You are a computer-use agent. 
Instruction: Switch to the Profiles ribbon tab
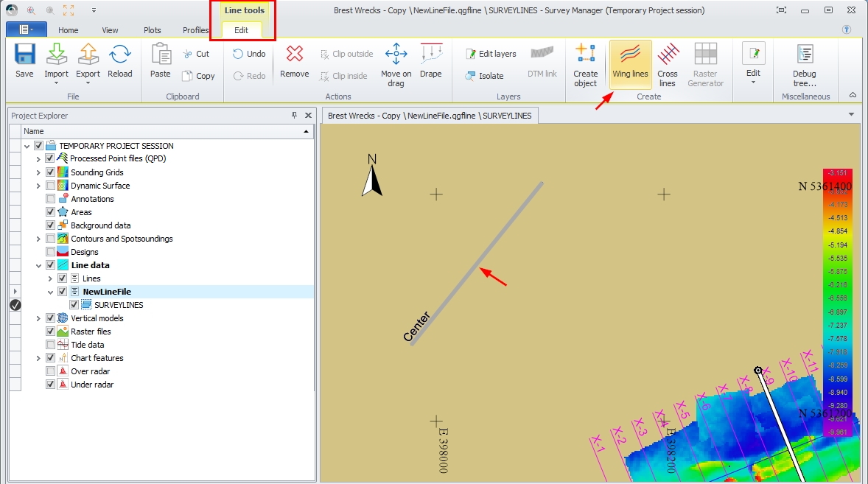tap(195, 30)
